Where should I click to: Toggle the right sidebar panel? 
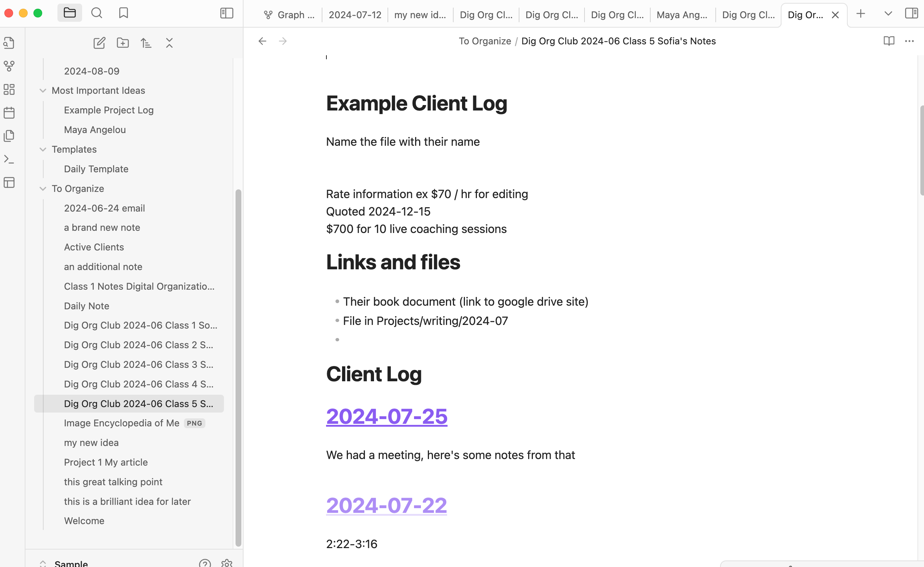pos(911,13)
